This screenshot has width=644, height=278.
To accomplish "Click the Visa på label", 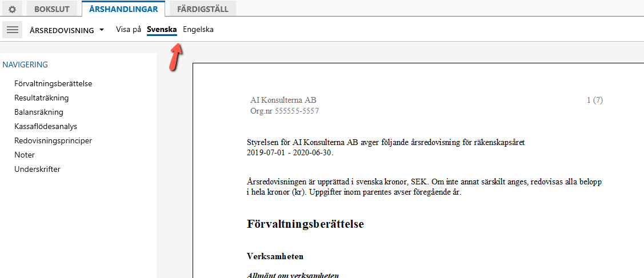I will (x=129, y=30).
